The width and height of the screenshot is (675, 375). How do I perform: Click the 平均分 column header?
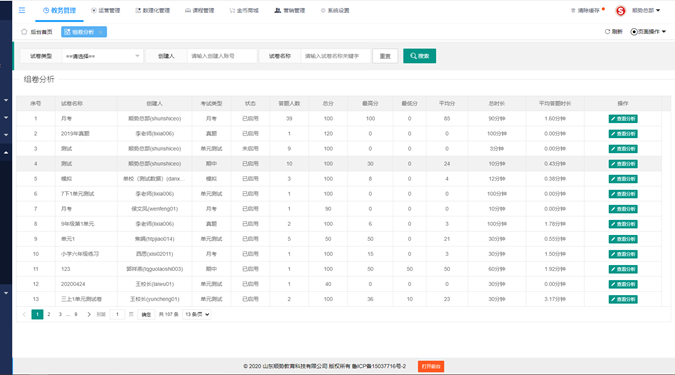click(x=447, y=103)
